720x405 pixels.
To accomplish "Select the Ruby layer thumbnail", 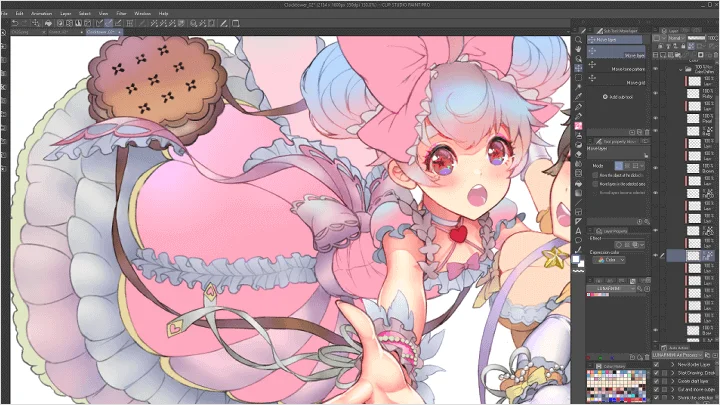I will point(694,94).
